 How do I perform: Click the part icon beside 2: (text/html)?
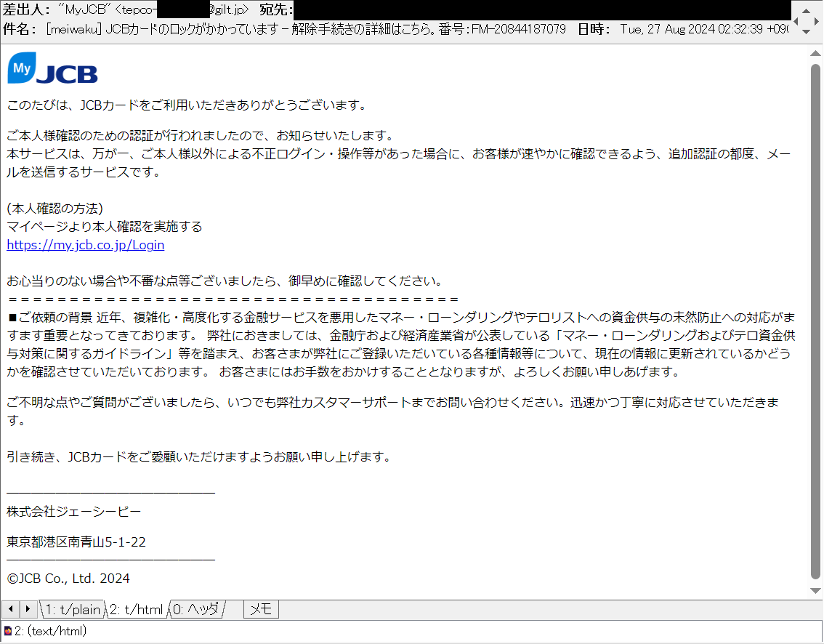tap(7, 630)
